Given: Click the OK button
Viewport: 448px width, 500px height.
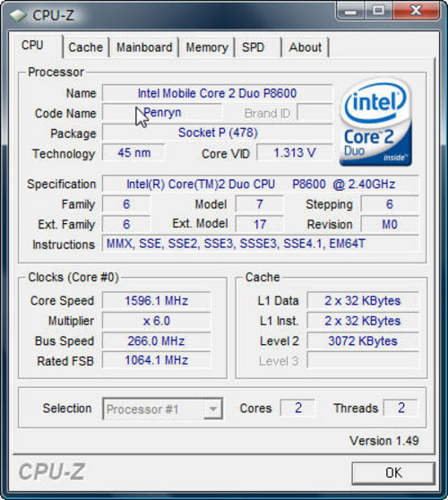Looking at the screenshot, I should tap(393, 473).
